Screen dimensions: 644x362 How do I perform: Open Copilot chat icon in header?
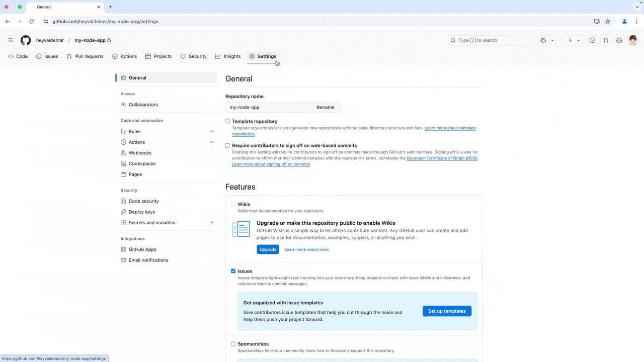pos(543,40)
